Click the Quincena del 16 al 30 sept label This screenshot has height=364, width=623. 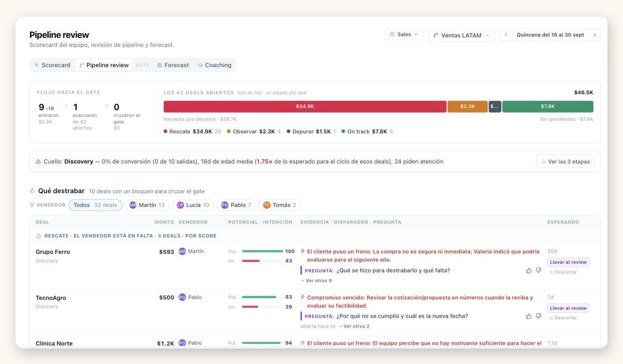(550, 35)
